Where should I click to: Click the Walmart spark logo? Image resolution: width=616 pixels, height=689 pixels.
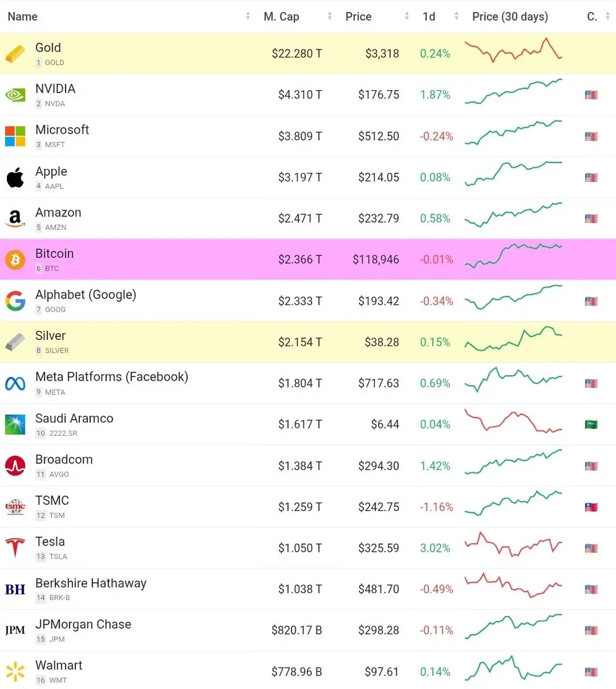click(16, 672)
